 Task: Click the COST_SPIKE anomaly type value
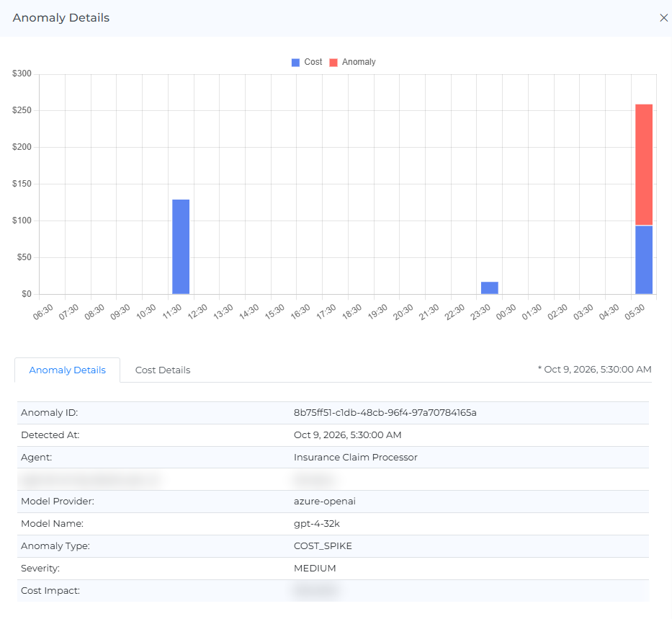click(323, 546)
